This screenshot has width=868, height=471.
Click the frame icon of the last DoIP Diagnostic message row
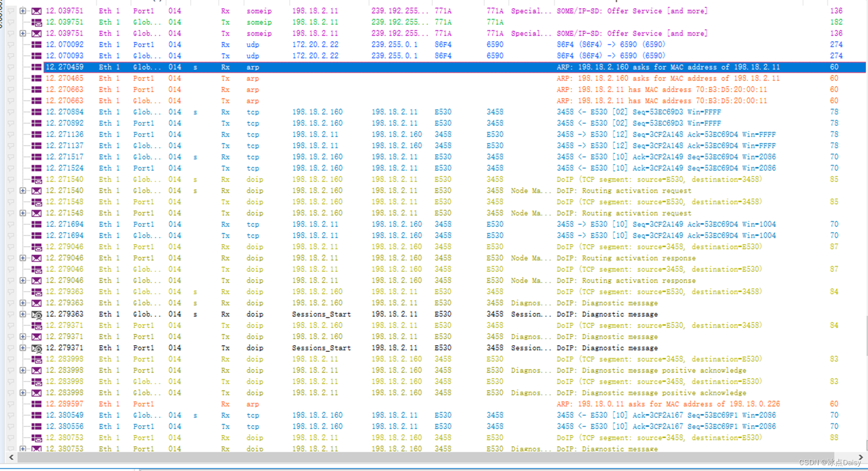[36, 449]
